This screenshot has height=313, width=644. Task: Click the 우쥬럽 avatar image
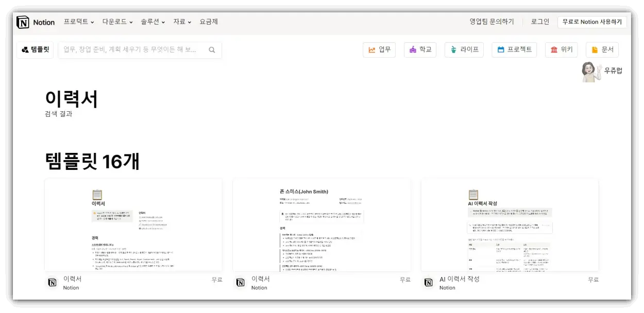click(591, 72)
